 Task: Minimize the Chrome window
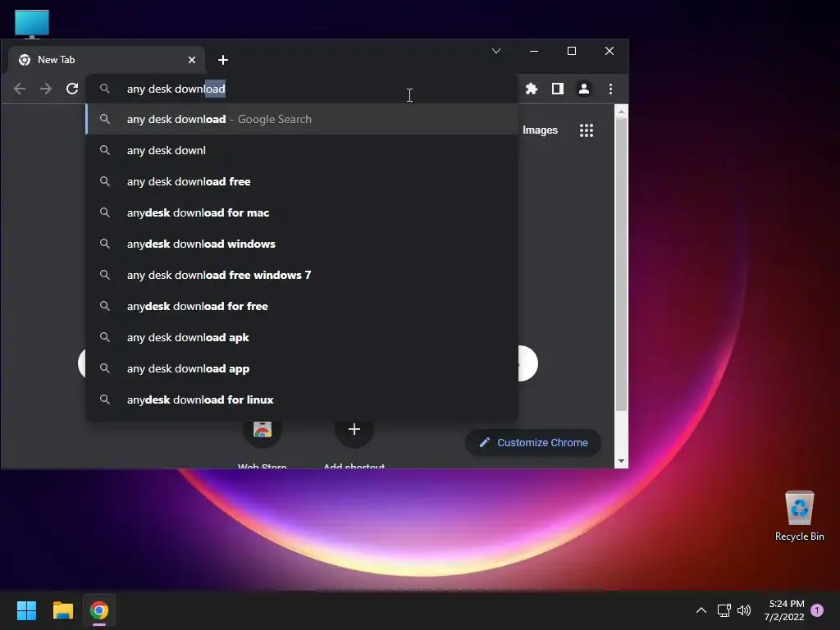(534, 52)
